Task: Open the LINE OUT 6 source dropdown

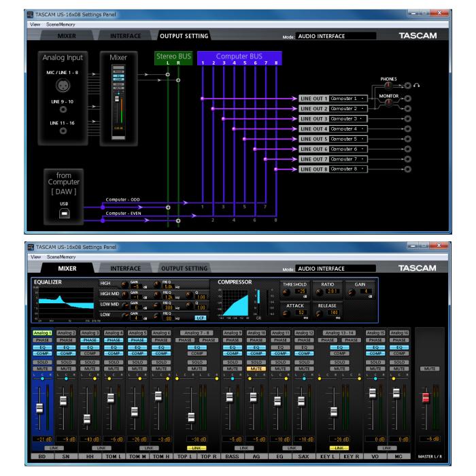Action: click(348, 149)
